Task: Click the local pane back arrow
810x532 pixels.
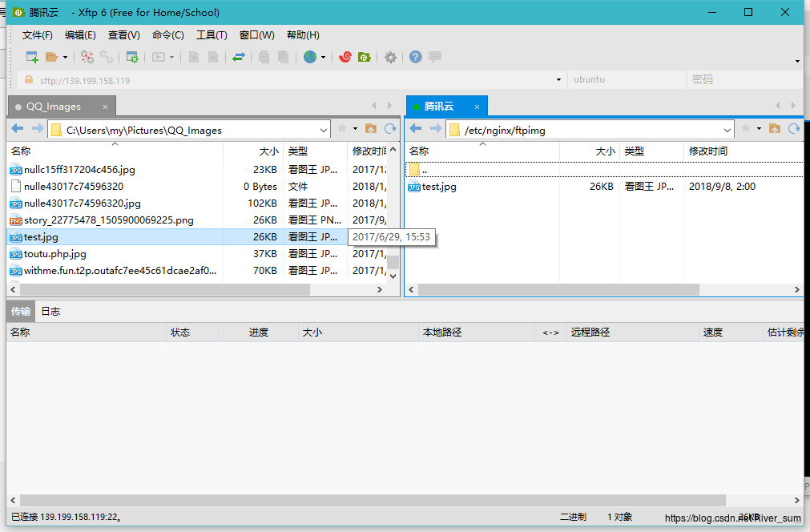Action: (18, 129)
